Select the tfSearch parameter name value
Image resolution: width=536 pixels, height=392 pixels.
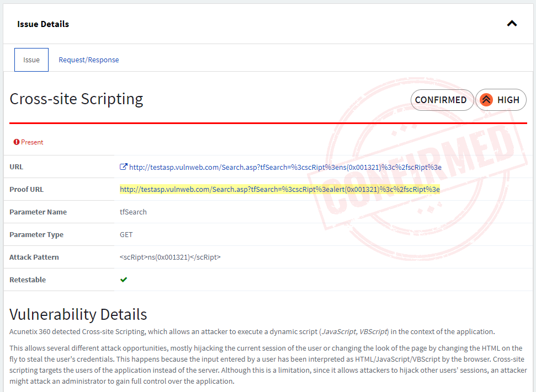click(x=133, y=212)
